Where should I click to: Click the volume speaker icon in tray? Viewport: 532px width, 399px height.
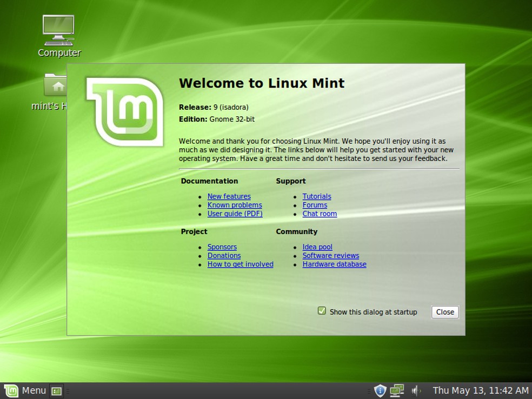click(415, 390)
